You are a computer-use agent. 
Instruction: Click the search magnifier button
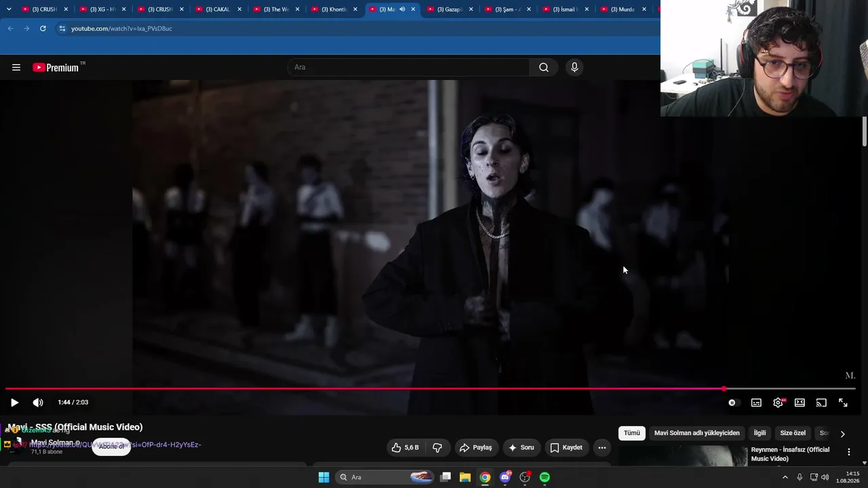pyautogui.click(x=544, y=67)
